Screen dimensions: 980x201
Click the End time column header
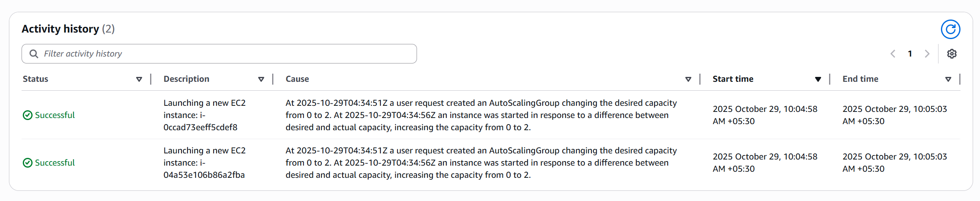point(860,79)
